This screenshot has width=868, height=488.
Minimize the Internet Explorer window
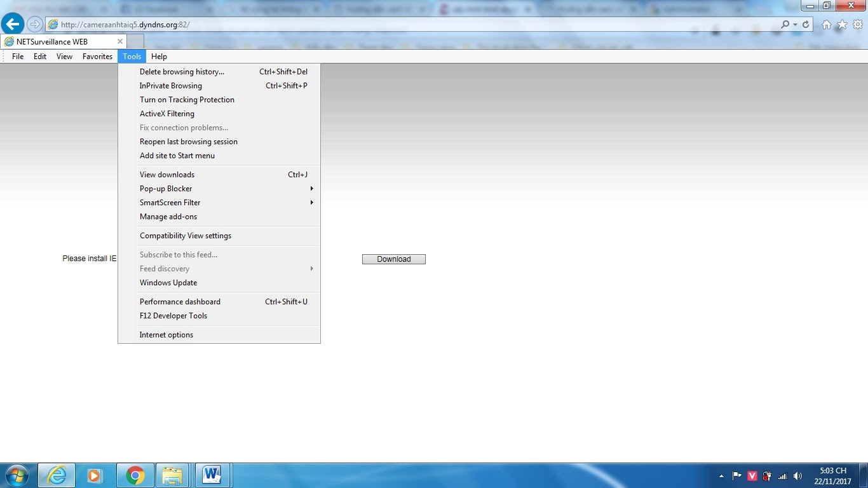[x=810, y=5]
